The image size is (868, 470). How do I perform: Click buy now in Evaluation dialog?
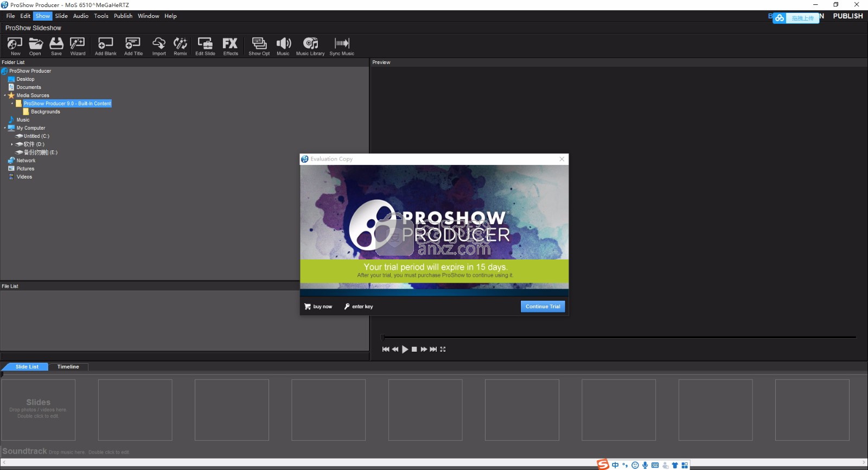[318, 307]
